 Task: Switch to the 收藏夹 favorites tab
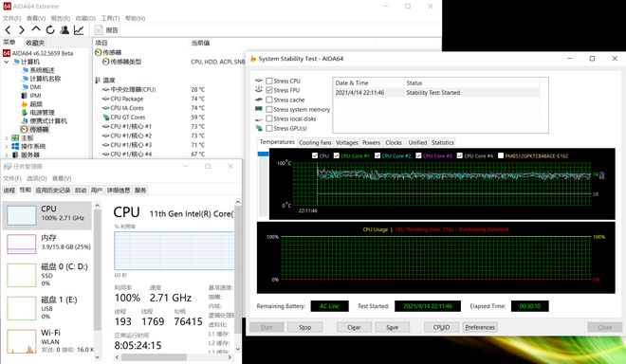[35, 43]
